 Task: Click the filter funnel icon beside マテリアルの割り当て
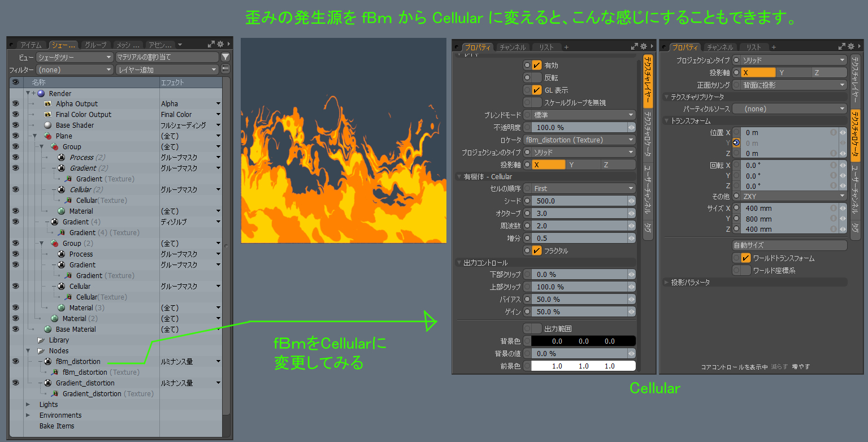pos(225,57)
